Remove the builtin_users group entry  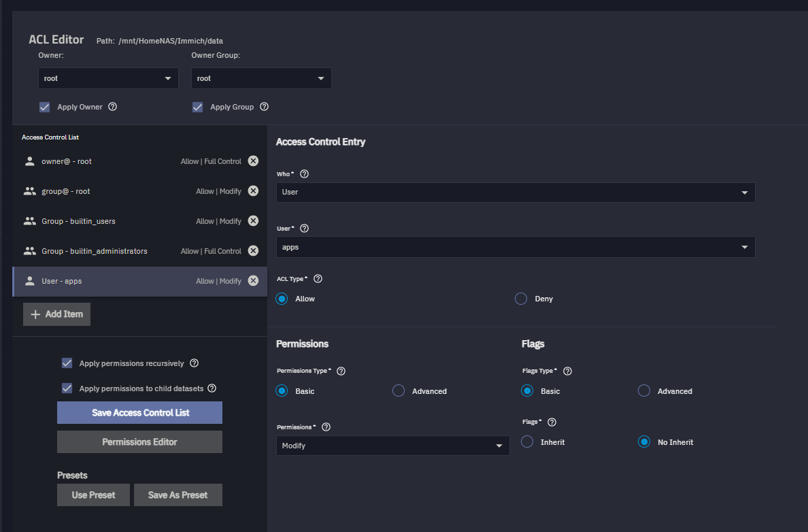point(253,221)
